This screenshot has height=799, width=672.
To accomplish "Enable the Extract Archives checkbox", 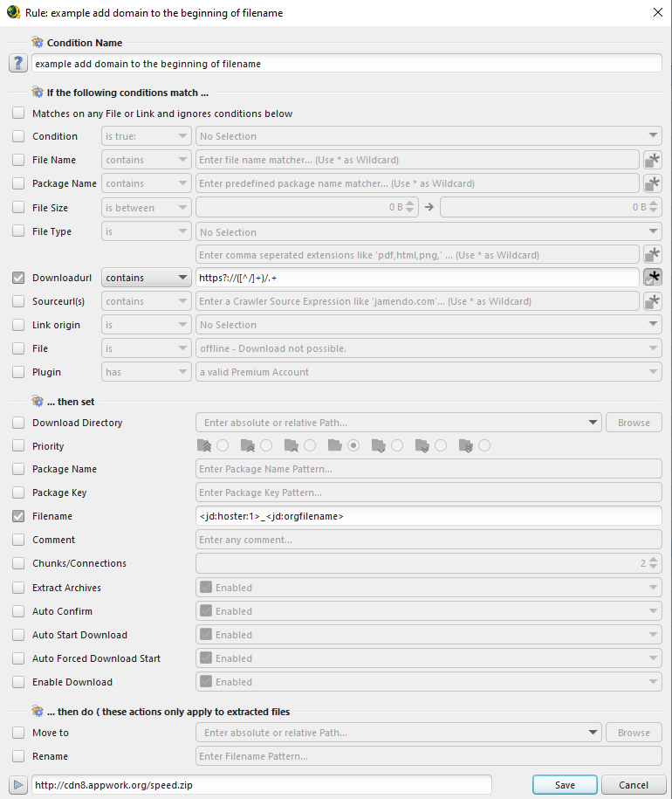I will coord(18,588).
